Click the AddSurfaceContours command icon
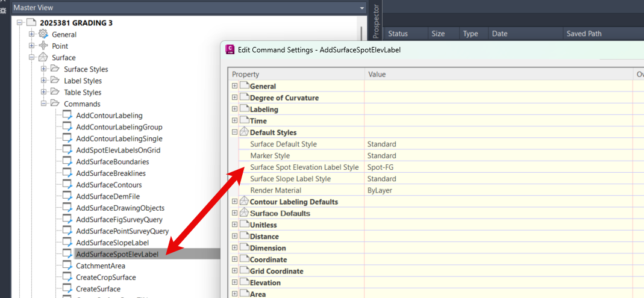Viewport: 644px width, 298px height. tap(67, 185)
